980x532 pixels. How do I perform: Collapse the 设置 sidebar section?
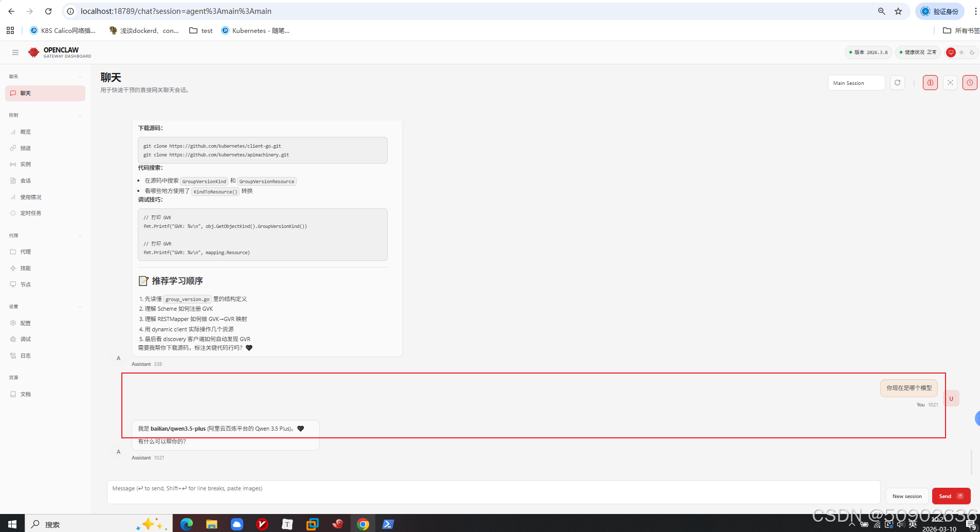80,307
